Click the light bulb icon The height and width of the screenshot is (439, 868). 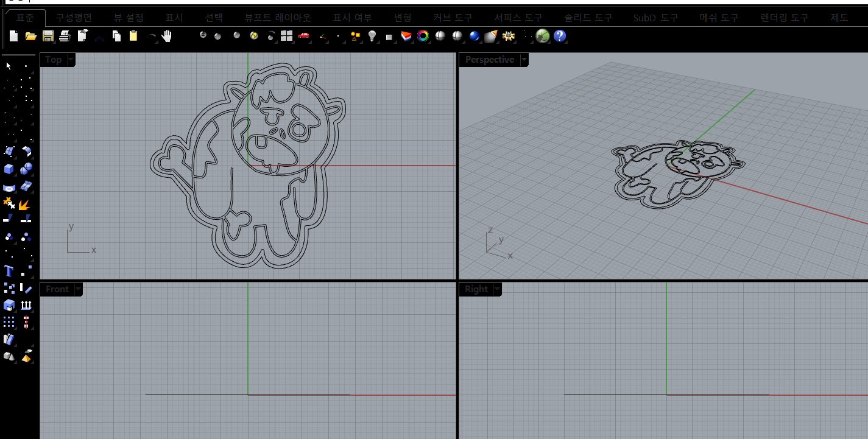tap(372, 37)
